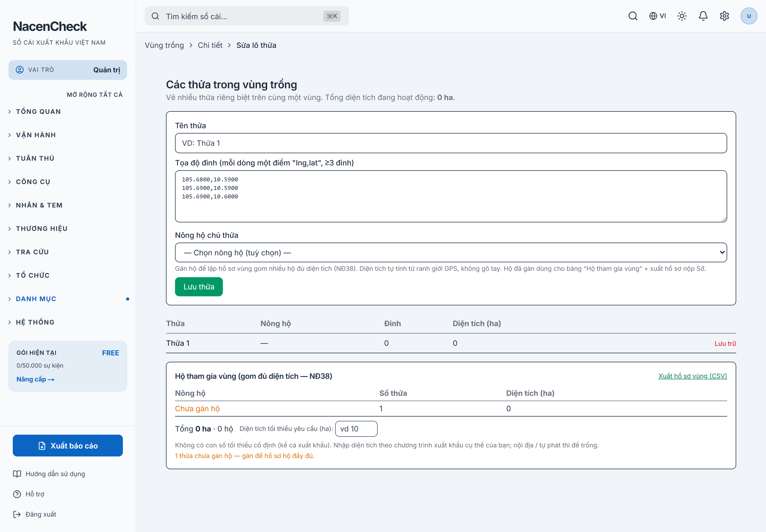Focus the Tìm kiếm sổ cái search box
This screenshot has height=532, width=766.
click(246, 16)
